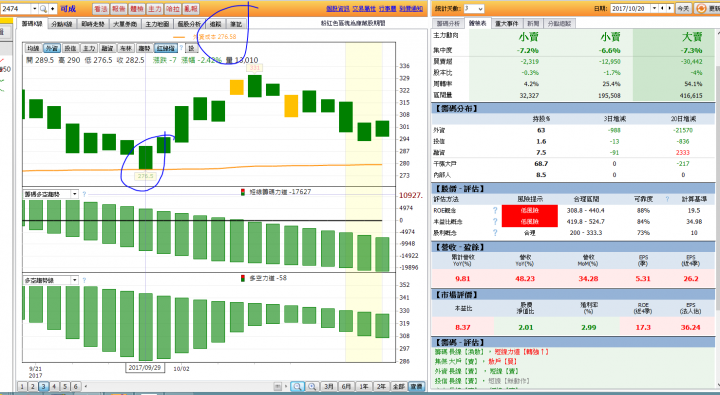Viewport: 720px width, 395px height.
Task: Click the 主力 red button in top bar
Action: (155, 9)
